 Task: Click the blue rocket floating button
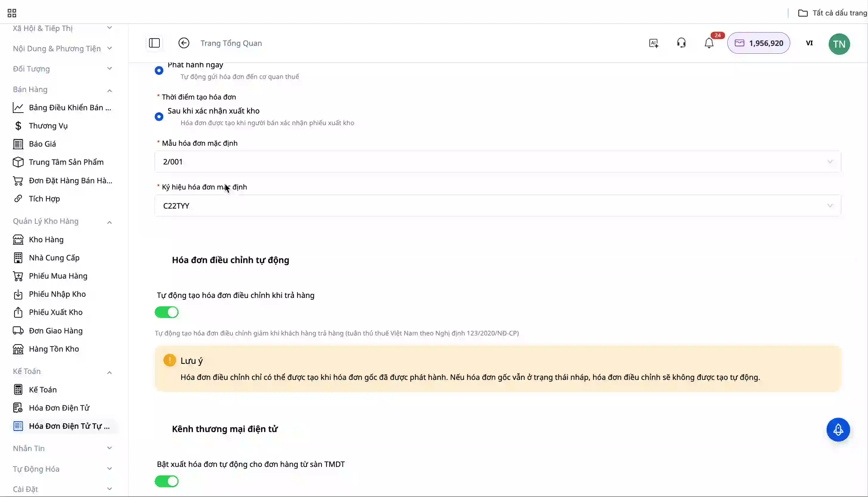(x=838, y=429)
